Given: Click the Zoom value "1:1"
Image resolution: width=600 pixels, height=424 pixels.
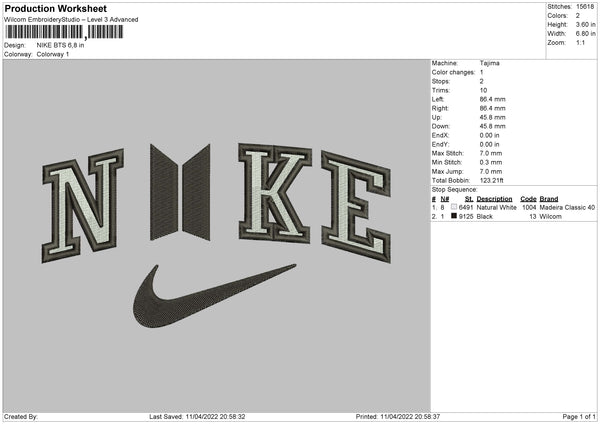Looking at the screenshot, I should (580, 42).
